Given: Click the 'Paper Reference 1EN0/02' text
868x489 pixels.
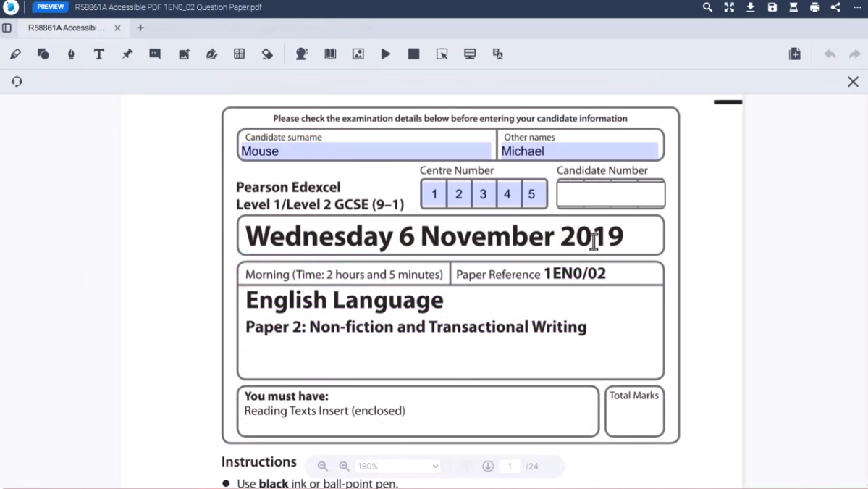Looking at the screenshot, I should click(x=531, y=274).
